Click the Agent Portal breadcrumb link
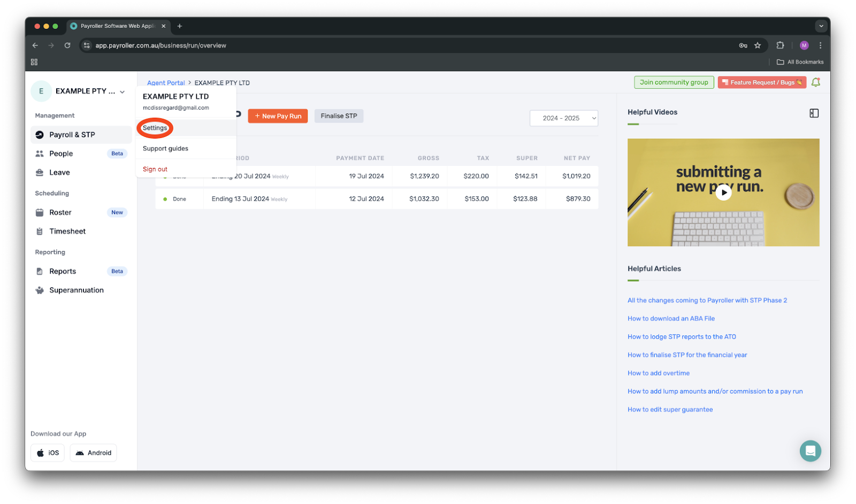Image resolution: width=856 pixels, height=504 pixels. pos(166,83)
